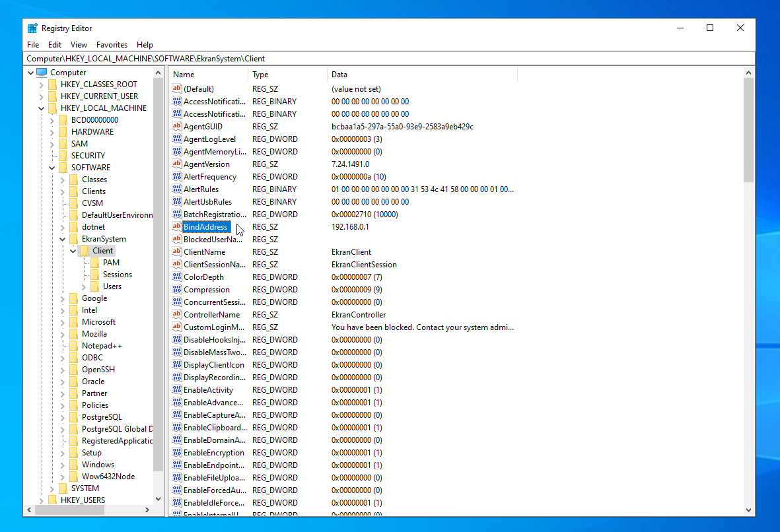Select the CustomLoginM... value row
The image size is (780, 532).
coord(343,327)
